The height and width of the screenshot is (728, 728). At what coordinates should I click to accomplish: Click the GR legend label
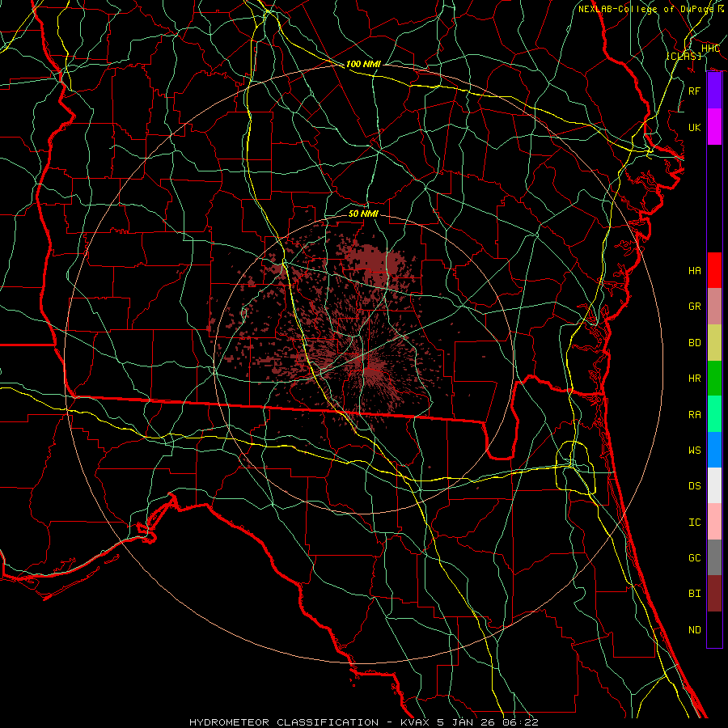pos(694,307)
